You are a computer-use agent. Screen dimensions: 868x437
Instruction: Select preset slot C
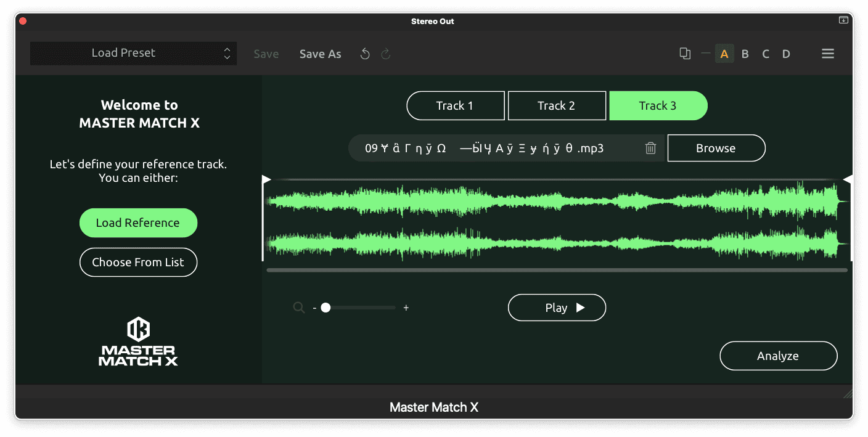(765, 54)
